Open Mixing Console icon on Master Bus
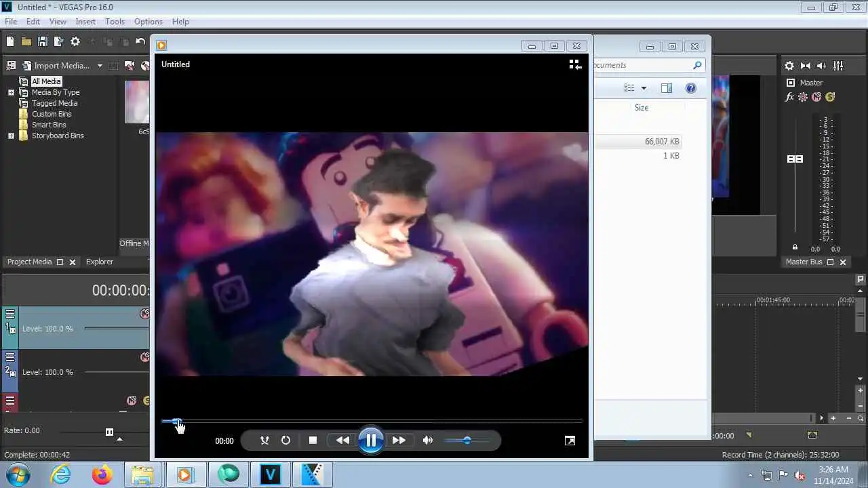This screenshot has width=868, height=488. tap(838, 66)
